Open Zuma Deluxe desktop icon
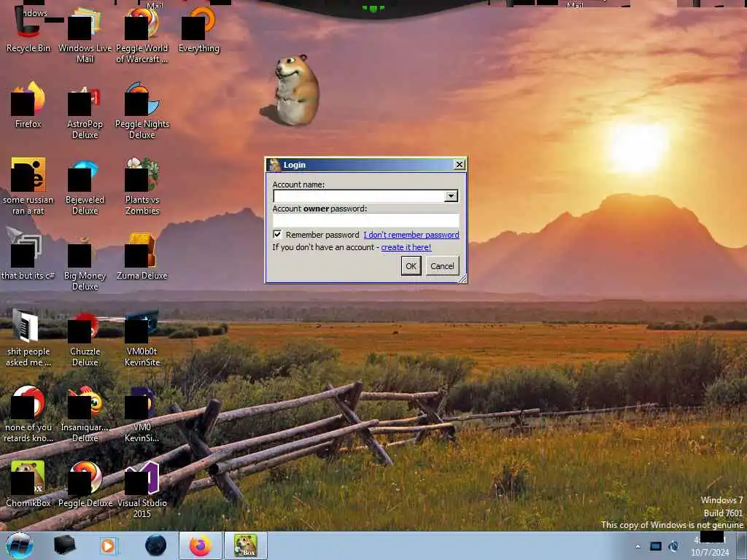The image size is (747, 560). pos(142,256)
